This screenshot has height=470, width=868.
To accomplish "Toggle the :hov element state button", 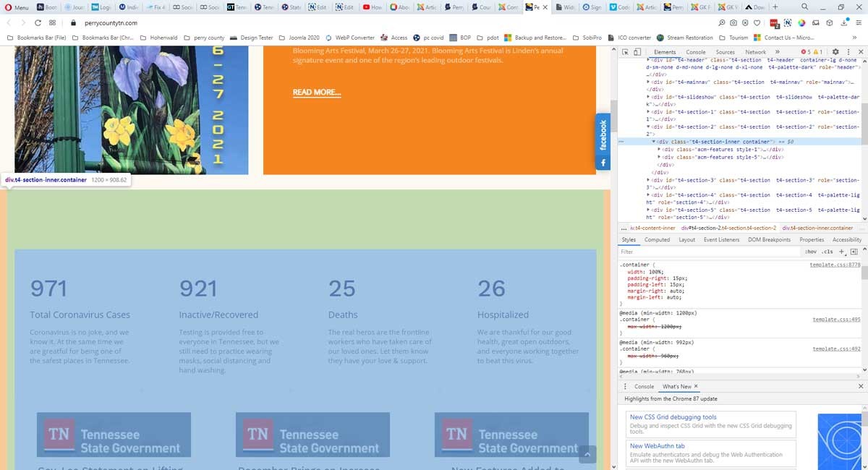I will [811, 252].
